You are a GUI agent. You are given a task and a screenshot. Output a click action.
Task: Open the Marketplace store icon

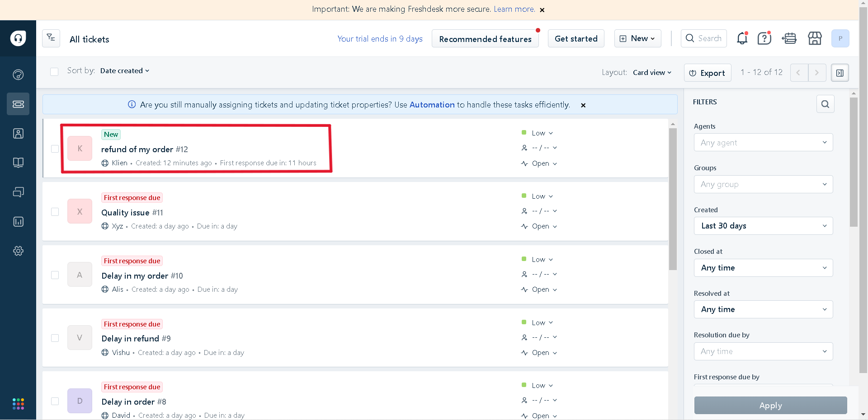815,38
